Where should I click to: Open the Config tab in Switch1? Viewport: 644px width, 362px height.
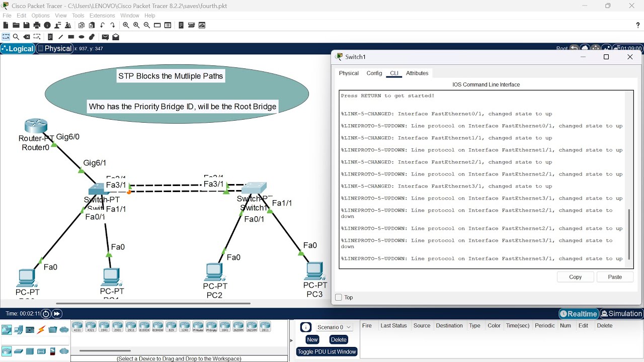coord(374,73)
